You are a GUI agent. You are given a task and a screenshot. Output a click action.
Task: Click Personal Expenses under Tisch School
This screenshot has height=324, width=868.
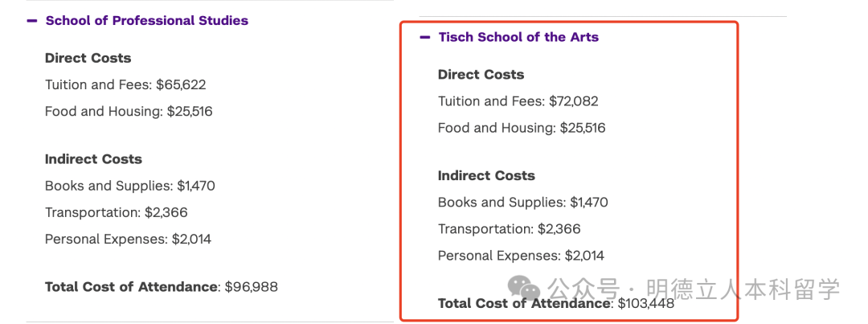(x=521, y=256)
